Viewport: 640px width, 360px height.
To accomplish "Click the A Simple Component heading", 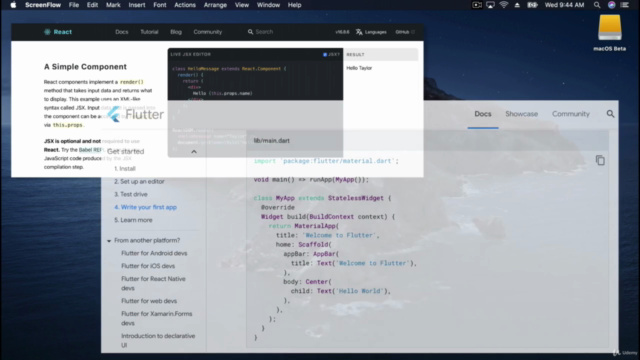I will 85,67.
